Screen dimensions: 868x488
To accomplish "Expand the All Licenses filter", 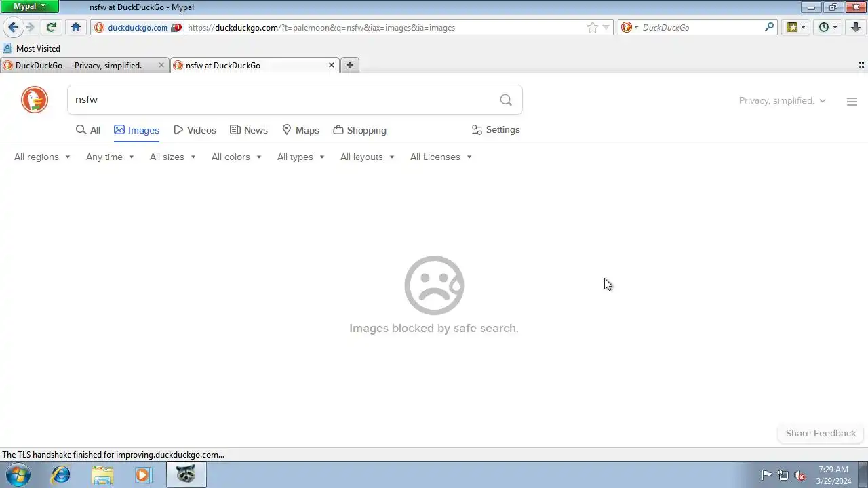I will [441, 157].
